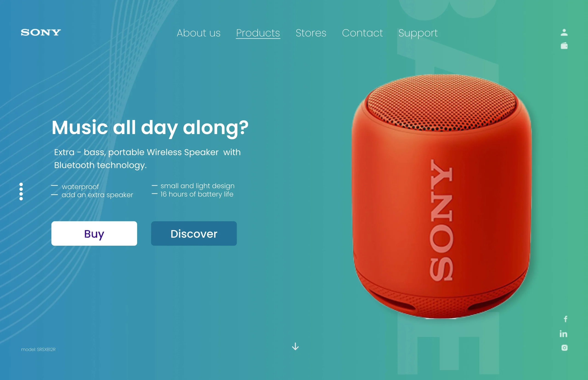Go to the Products menu item

258,33
